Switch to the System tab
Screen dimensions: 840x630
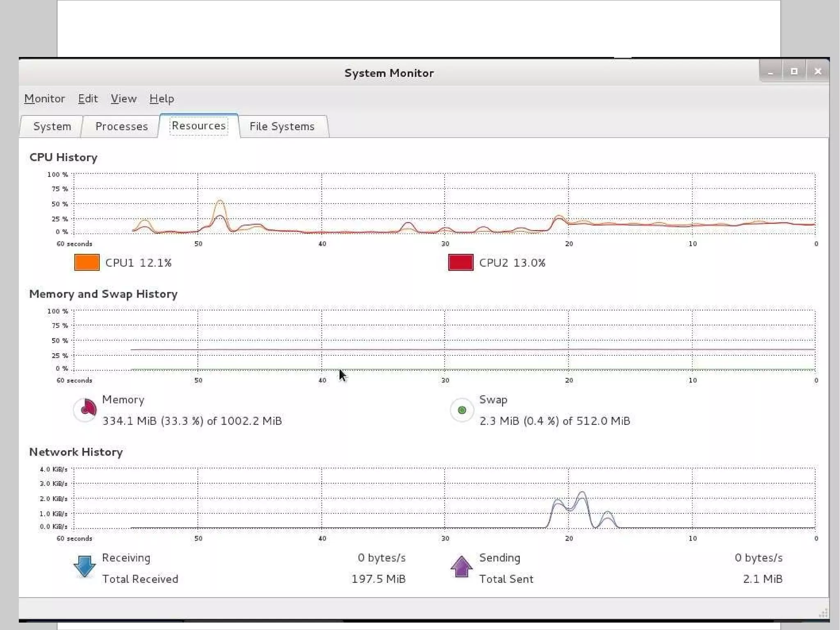(52, 126)
